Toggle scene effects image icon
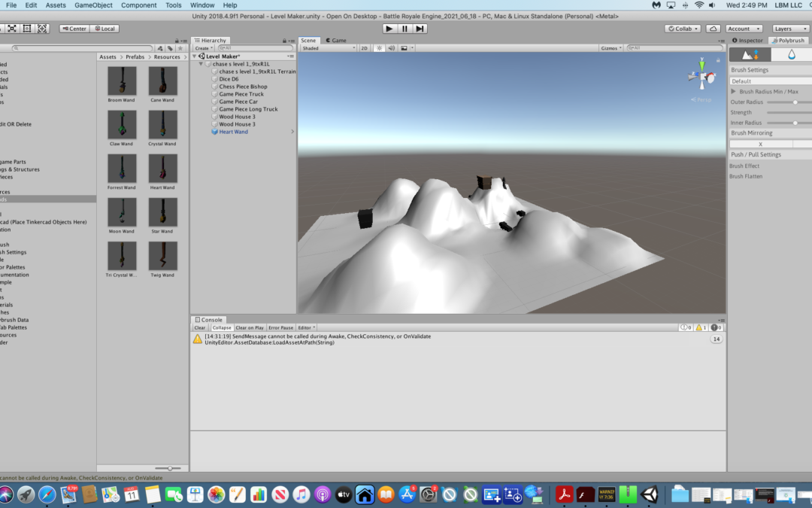Image resolution: width=812 pixels, height=508 pixels. tap(404, 47)
